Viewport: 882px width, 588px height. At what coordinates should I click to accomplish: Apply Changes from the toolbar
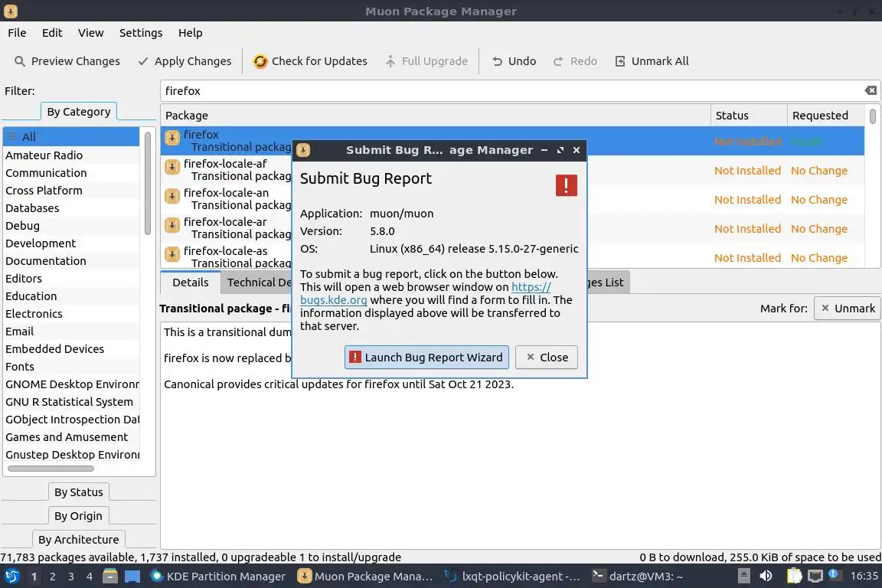click(x=185, y=60)
